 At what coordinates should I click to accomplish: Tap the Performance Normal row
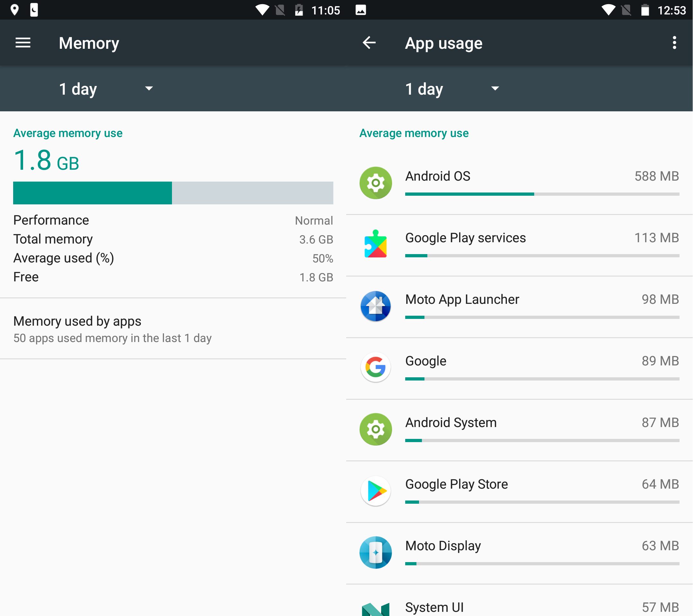[173, 220]
